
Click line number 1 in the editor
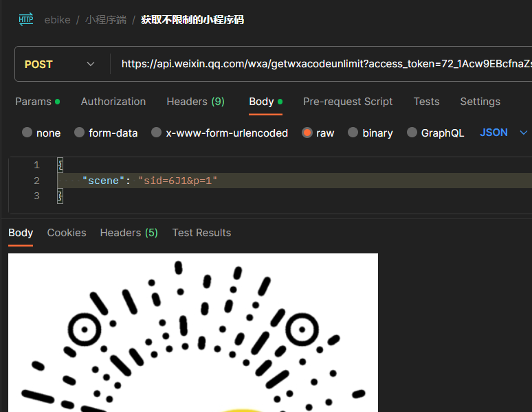(x=36, y=165)
